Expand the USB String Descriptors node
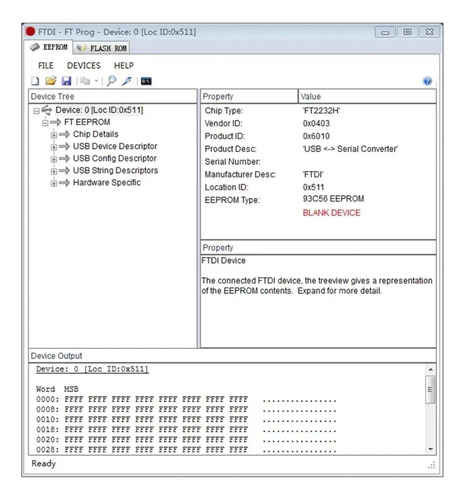The image size is (465, 500). click(x=54, y=171)
